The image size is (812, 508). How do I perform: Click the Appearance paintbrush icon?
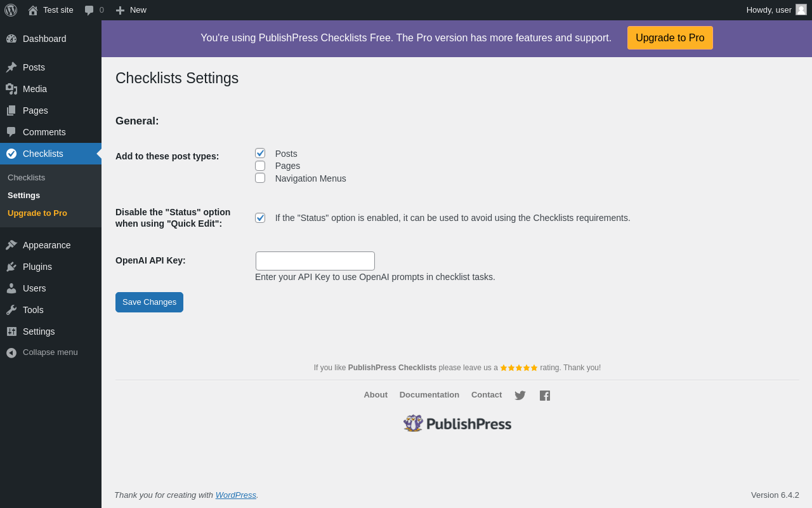coord(11,245)
